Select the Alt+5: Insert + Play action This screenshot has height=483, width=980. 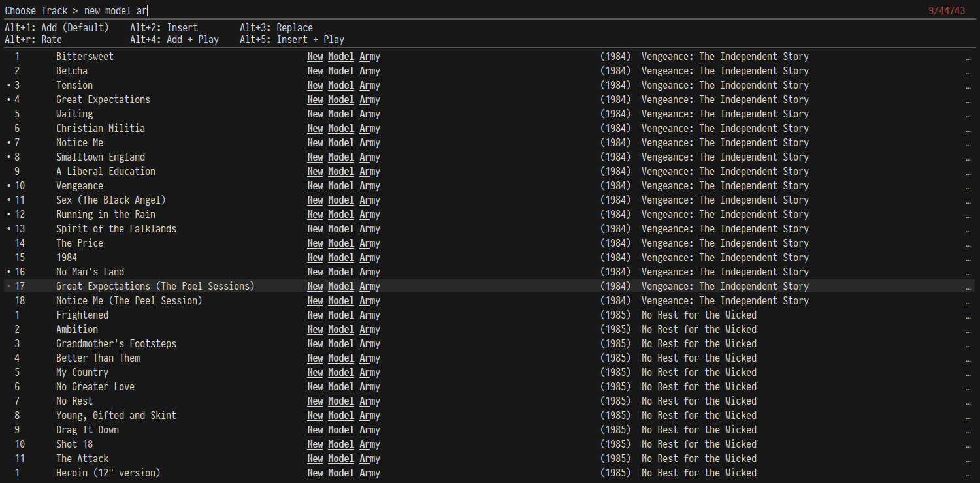click(x=292, y=39)
